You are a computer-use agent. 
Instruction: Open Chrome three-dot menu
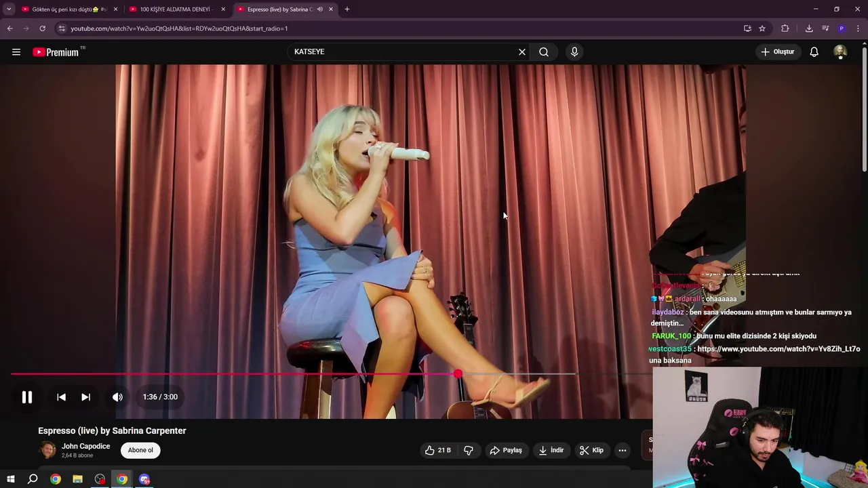click(x=859, y=28)
